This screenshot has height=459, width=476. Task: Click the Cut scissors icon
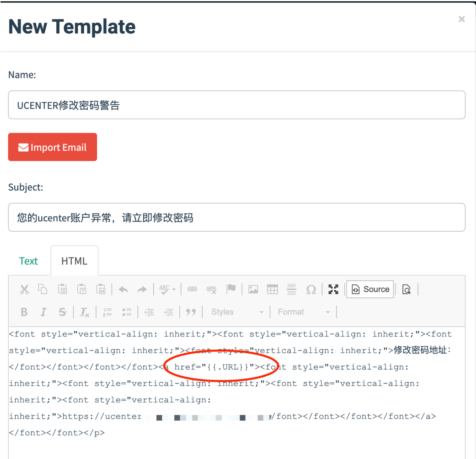coord(25,289)
